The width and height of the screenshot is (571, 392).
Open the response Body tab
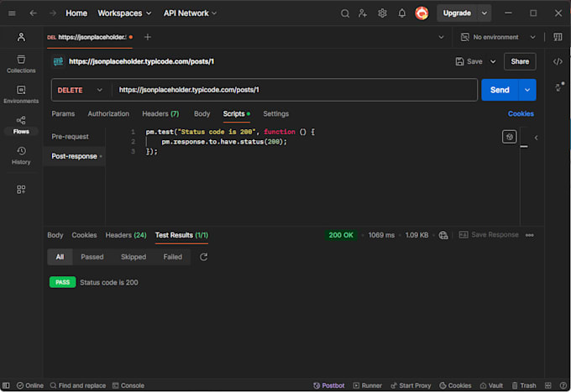(x=55, y=235)
